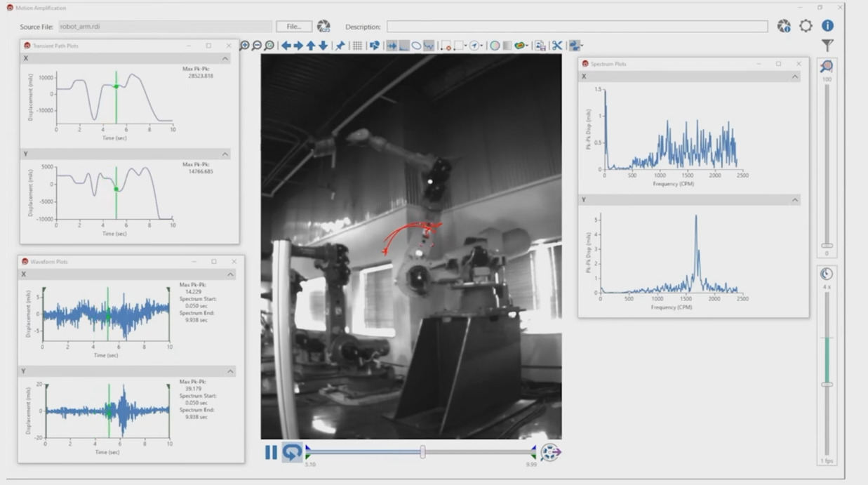Open the settings gear icon

[806, 26]
